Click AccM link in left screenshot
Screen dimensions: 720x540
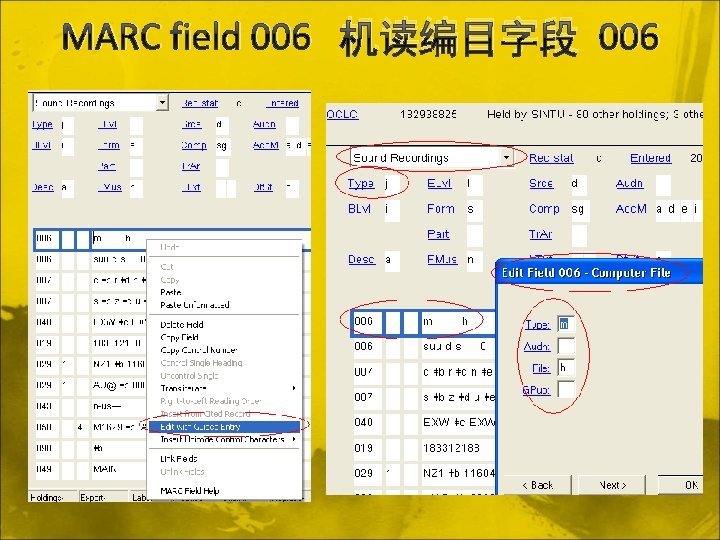266,145
